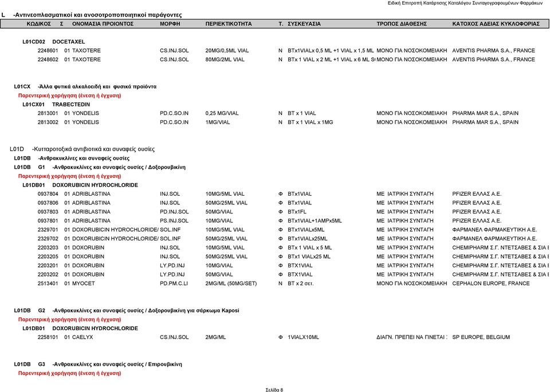
Task: Click the L01DB G3 Επιρουβικίνη group heading
Action: click(x=98, y=365)
